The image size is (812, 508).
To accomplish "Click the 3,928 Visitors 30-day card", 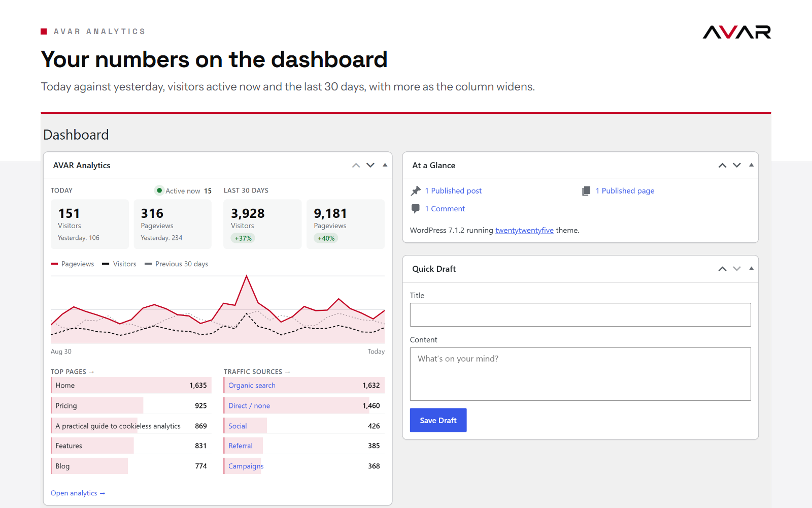I will (262, 224).
